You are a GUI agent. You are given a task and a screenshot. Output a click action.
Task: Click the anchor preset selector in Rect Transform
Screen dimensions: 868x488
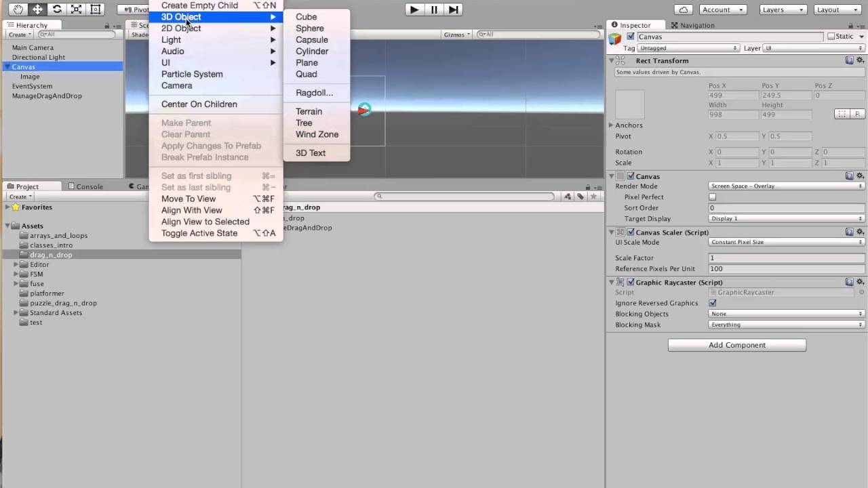[629, 104]
